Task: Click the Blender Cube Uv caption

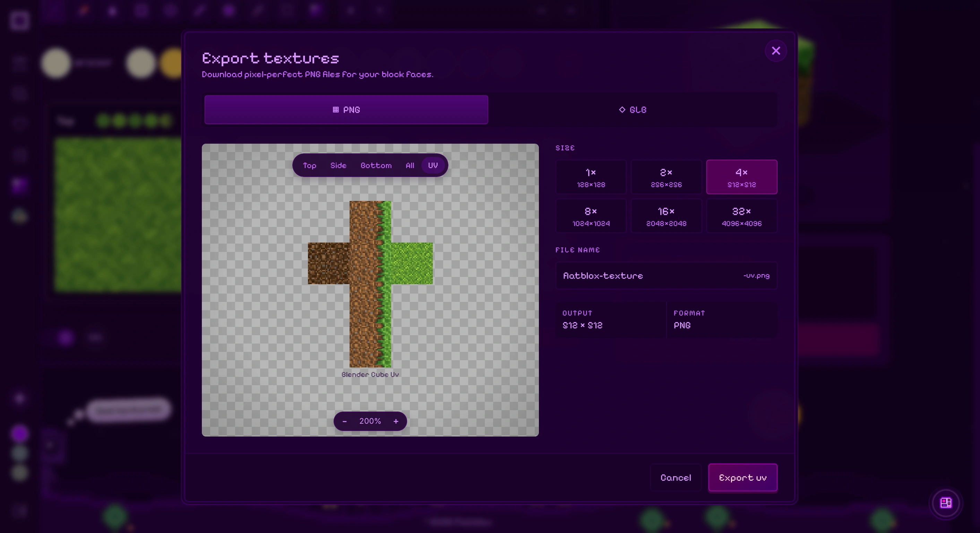Action: point(370,375)
